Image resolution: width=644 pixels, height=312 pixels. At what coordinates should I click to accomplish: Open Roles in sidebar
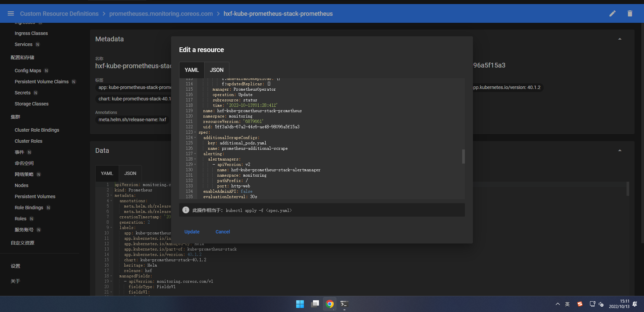(x=20, y=219)
